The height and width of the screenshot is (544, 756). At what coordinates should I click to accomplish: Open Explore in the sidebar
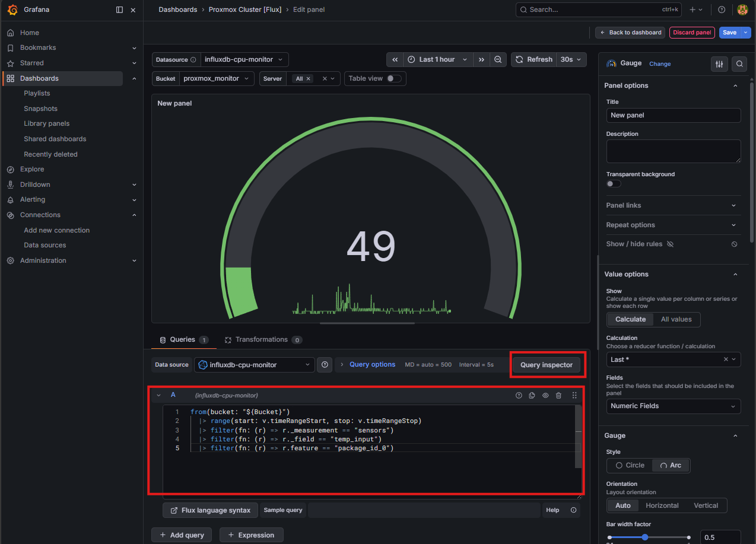click(32, 169)
